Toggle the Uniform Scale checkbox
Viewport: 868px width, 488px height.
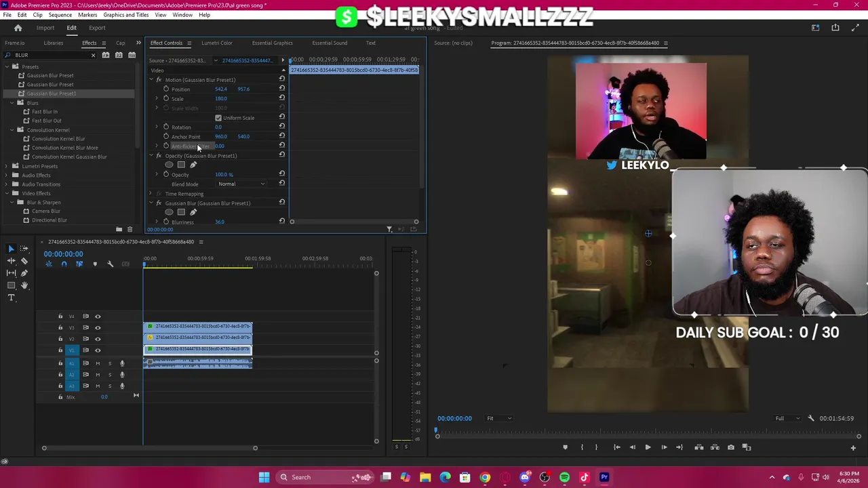coord(218,118)
